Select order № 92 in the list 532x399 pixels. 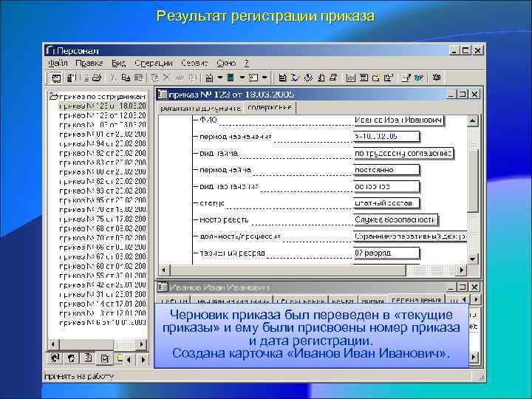tap(103, 153)
